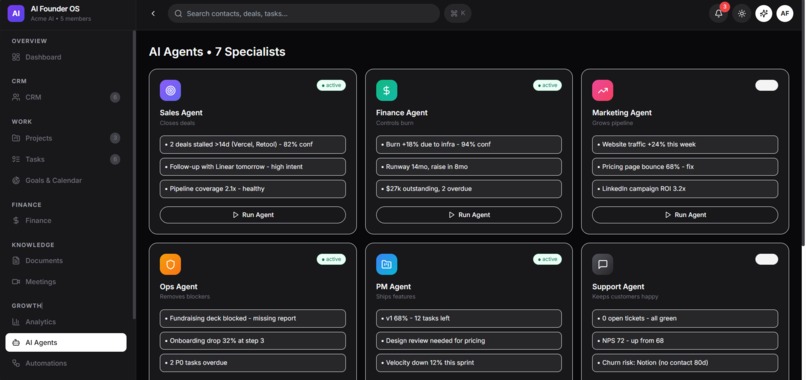Toggle the Support Agent status pill
806x380 pixels.
click(766, 259)
